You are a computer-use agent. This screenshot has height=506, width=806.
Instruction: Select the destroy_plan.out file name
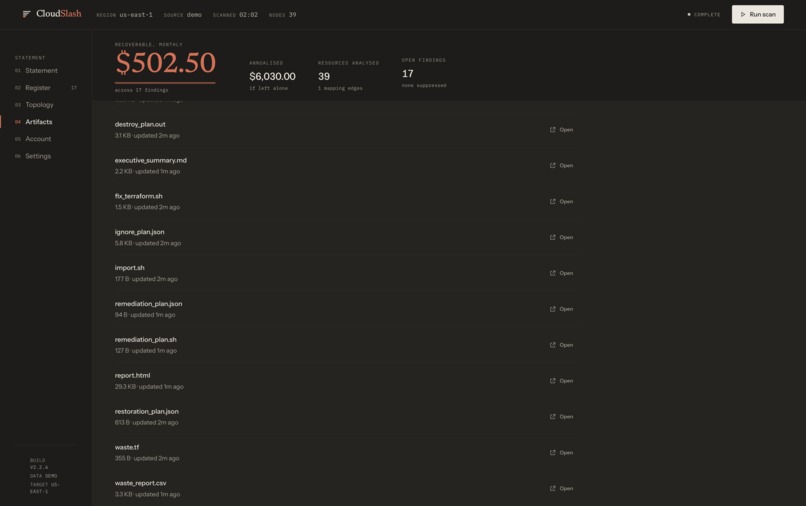point(140,124)
